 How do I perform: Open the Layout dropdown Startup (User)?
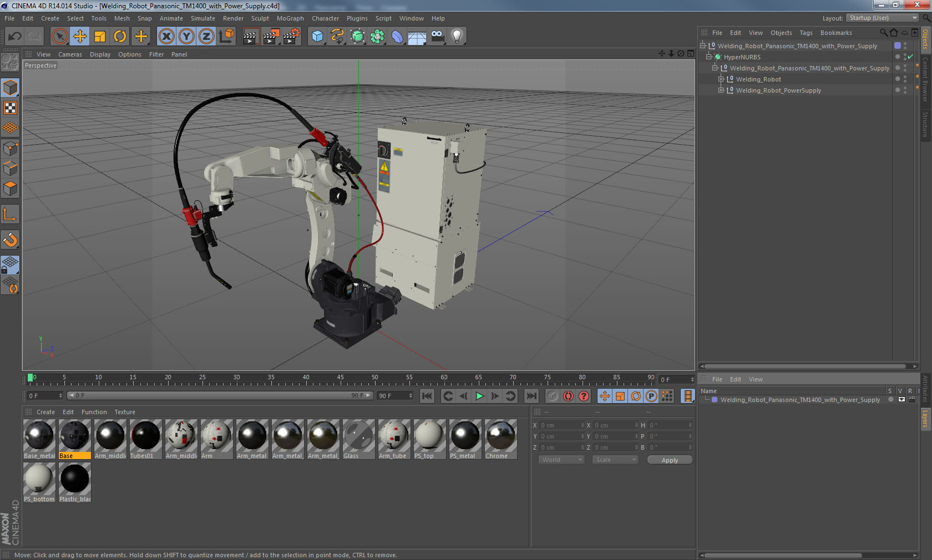883,18
